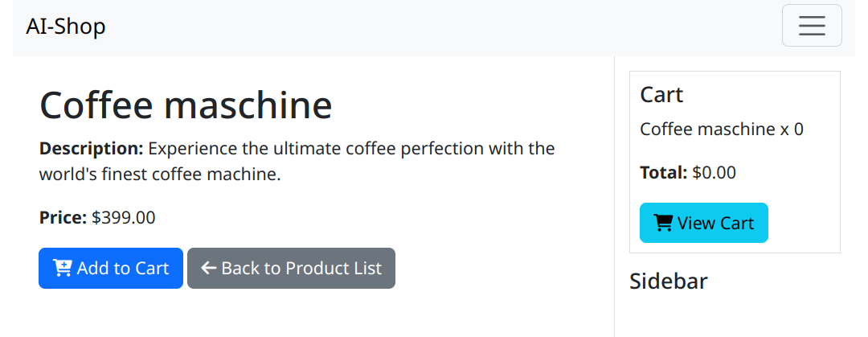Click the bold Price label

(63, 218)
